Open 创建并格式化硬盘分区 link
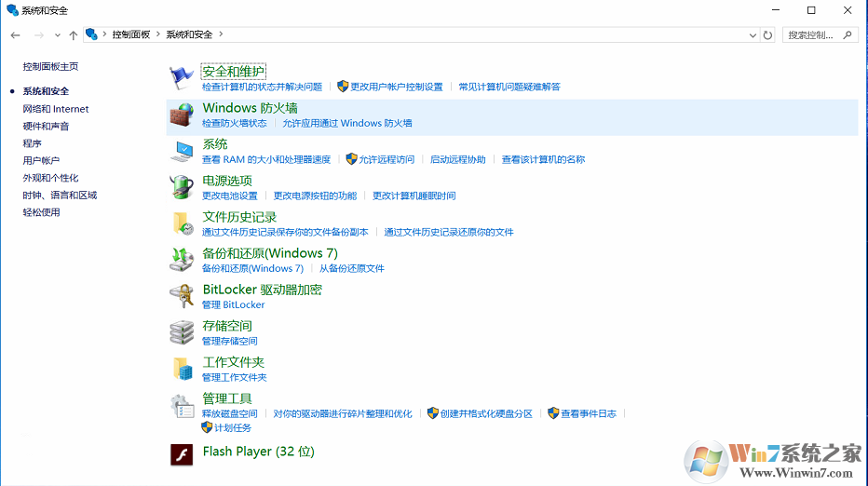The height and width of the screenshot is (486, 868). click(x=486, y=414)
